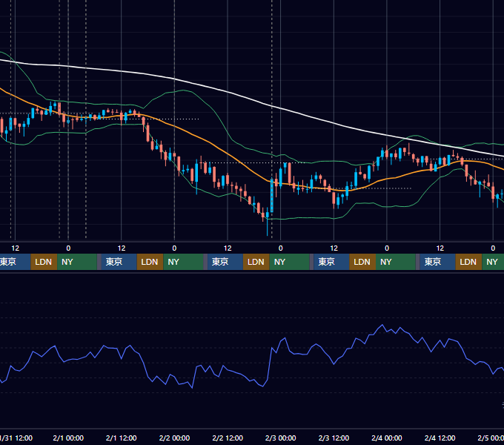
Task: Select the LDN session block left of 2/3 00:00 NY
Action: click(x=256, y=262)
